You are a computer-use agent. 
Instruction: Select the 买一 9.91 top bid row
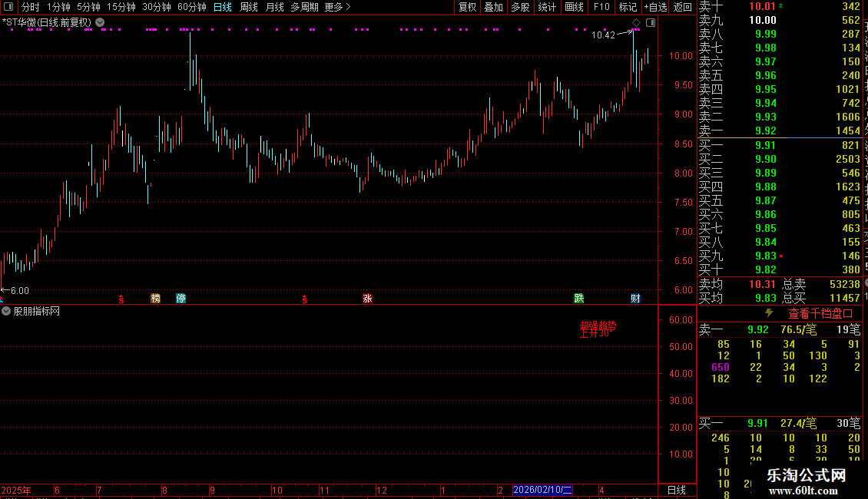(x=780, y=145)
